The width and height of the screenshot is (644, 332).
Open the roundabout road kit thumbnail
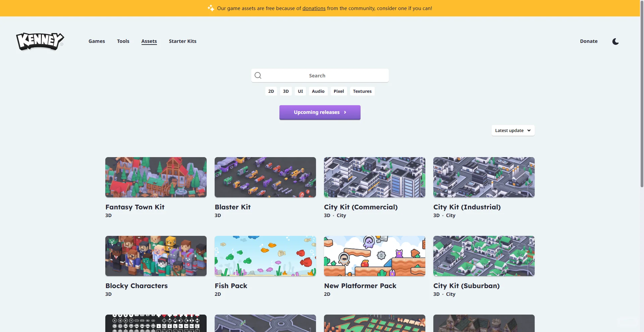pyautogui.click(x=265, y=323)
